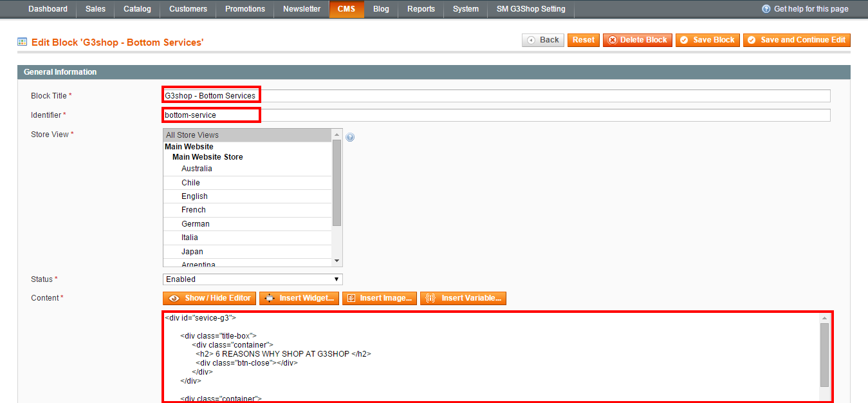868x403 pixels.
Task: Select the CMS menu tab
Action: click(346, 9)
